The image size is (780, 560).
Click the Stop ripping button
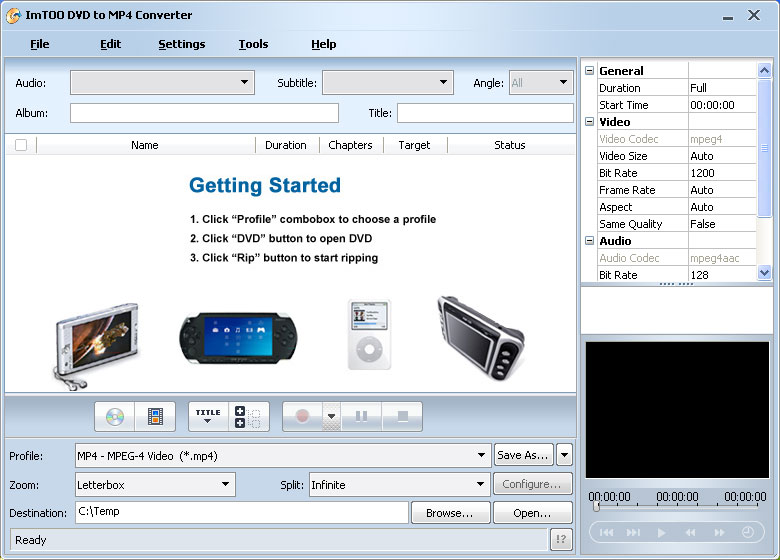(x=402, y=416)
